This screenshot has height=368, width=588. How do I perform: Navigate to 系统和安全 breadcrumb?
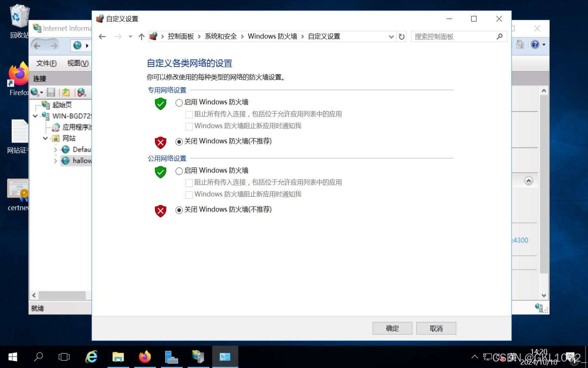point(221,36)
